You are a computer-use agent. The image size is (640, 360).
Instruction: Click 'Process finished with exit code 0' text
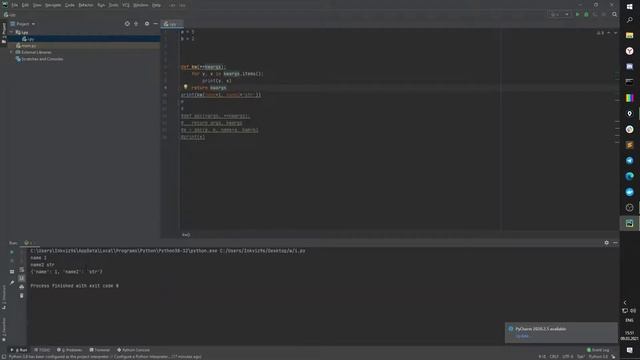[x=75, y=286]
